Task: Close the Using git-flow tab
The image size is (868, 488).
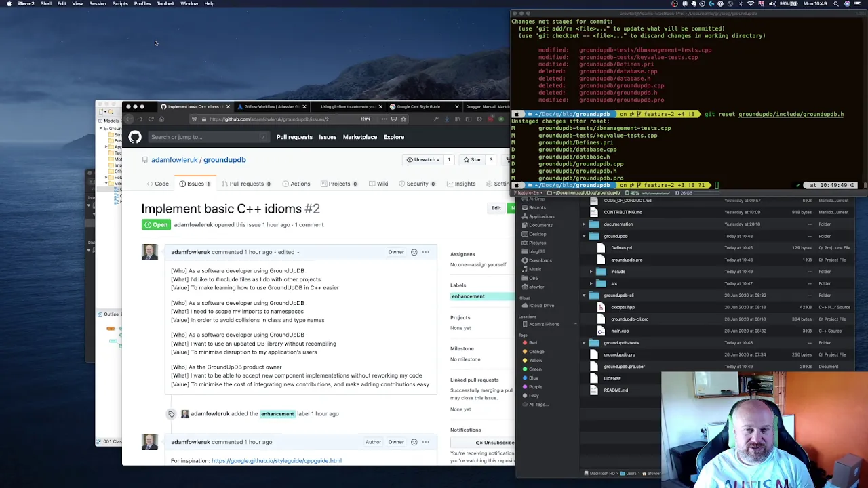Action: [x=380, y=106]
